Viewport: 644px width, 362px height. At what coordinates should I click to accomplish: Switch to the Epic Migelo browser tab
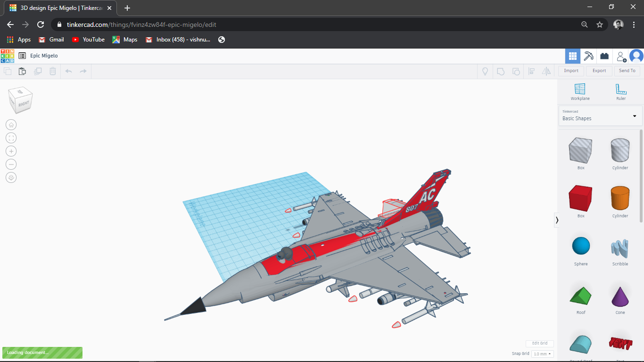[57, 8]
